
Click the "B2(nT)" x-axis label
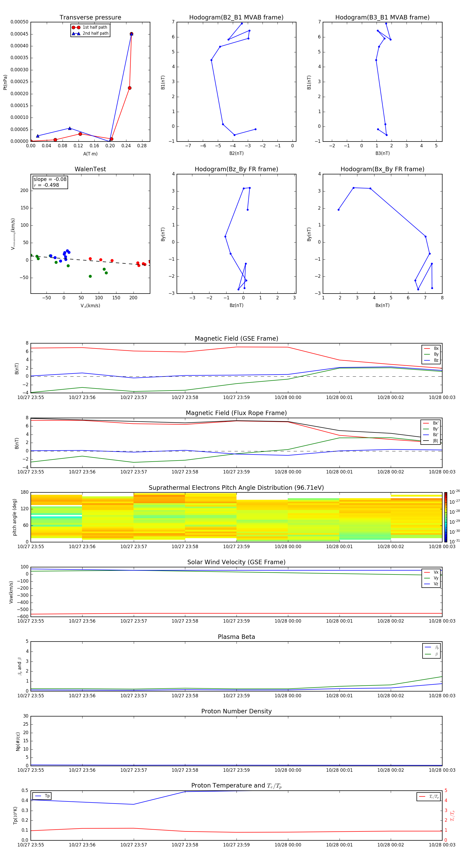(236, 153)
